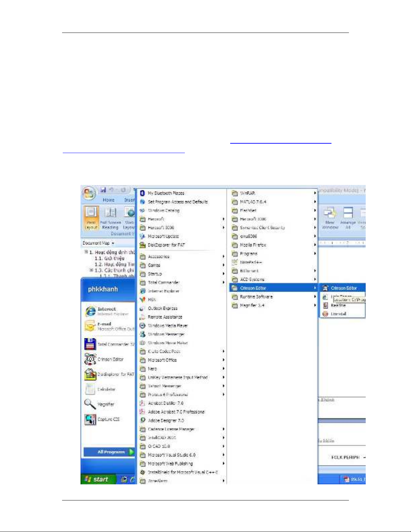Viewport: 411px width, 532px height.
Task: Launch NotePad++ from programs list
Action: (x=247, y=262)
